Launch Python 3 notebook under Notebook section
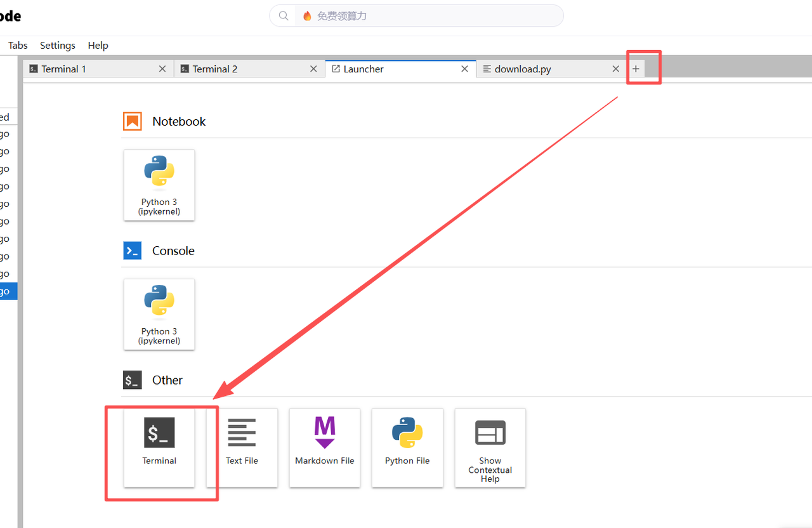 (x=159, y=185)
